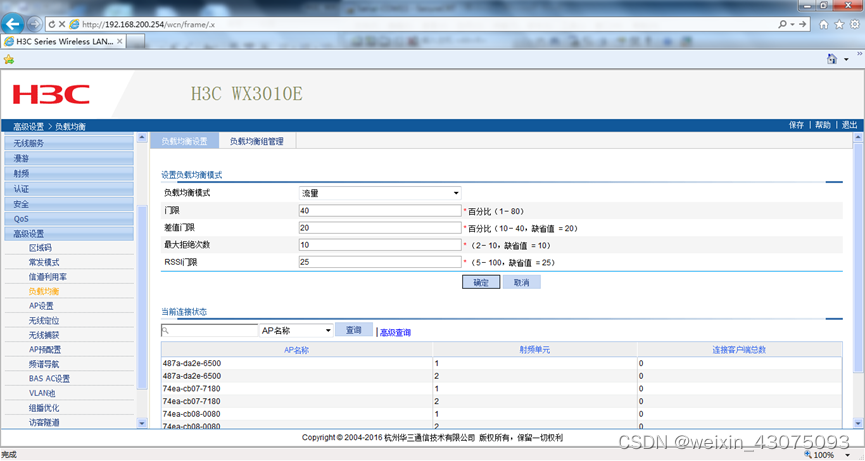
Task: Expand the 安全 sidebar section
Action: tap(69, 203)
